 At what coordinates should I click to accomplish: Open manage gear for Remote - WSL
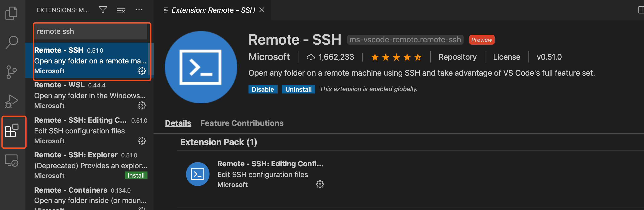point(142,105)
